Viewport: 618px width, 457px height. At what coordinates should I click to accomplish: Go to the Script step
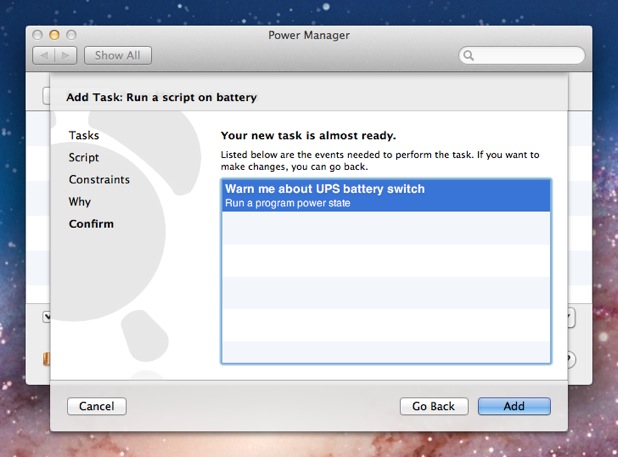click(83, 157)
